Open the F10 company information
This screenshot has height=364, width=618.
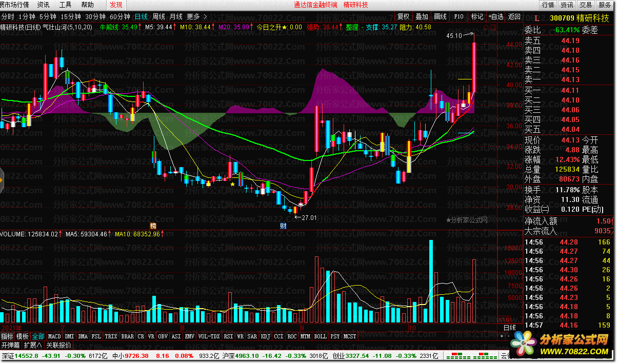(x=458, y=16)
